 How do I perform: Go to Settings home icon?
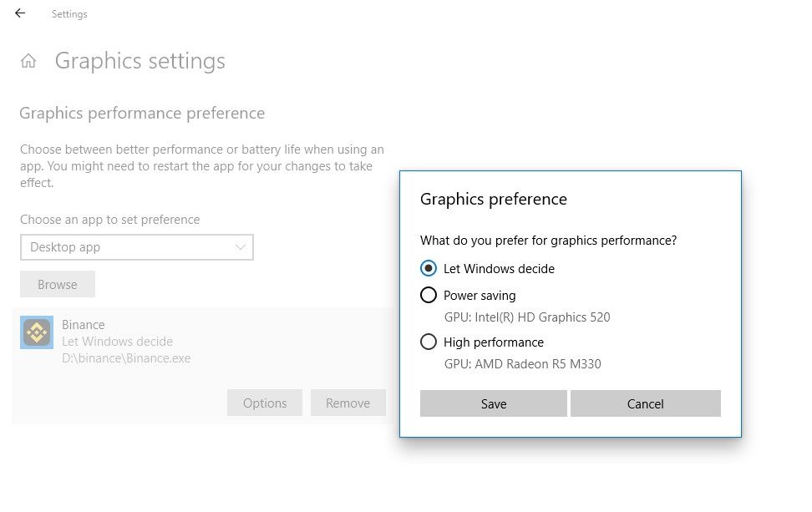(28, 61)
